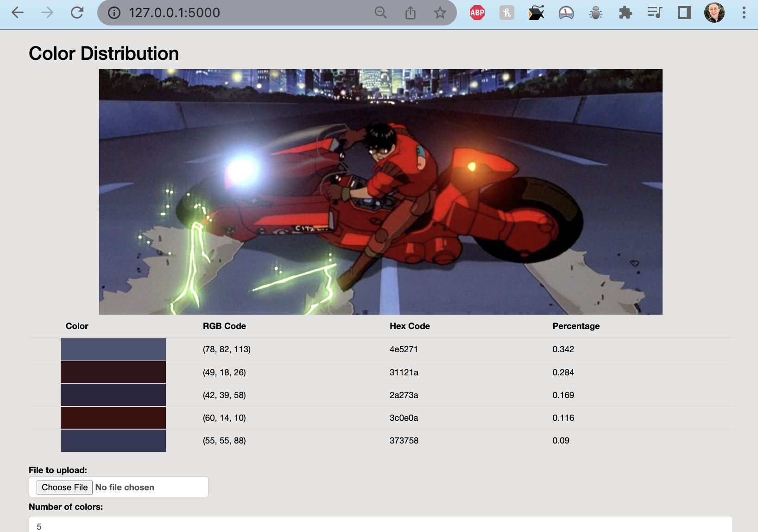
Task: Click the indigo 373758 color swatch
Action: coord(113,441)
